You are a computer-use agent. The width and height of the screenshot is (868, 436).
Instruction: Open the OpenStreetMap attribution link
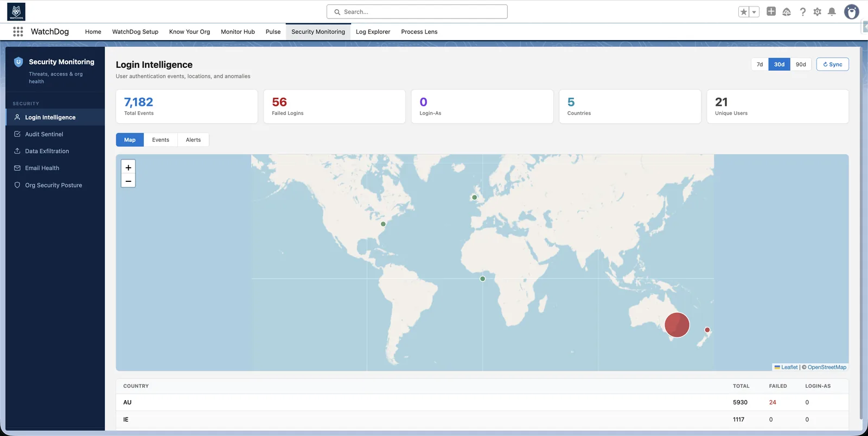[827, 367]
